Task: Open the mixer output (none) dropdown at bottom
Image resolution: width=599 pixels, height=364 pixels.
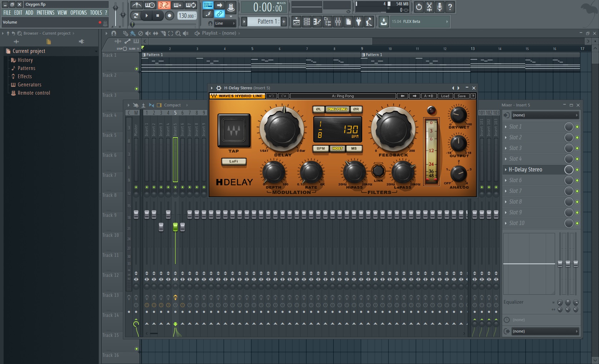Action: click(545, 331)
